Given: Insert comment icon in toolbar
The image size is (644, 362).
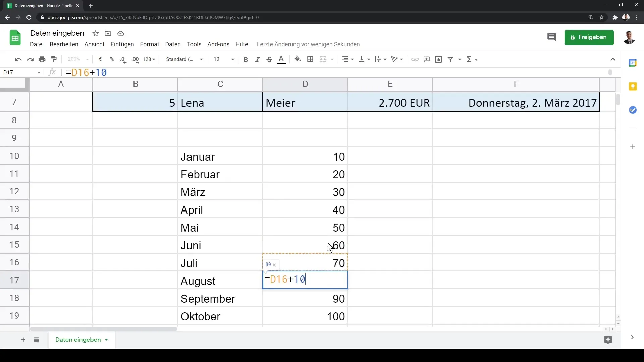Looking at the screenshot, I should click(x=427, y=59).
